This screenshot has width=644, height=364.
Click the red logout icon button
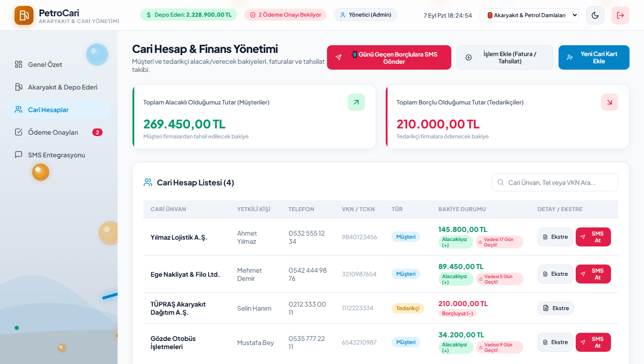620,15
